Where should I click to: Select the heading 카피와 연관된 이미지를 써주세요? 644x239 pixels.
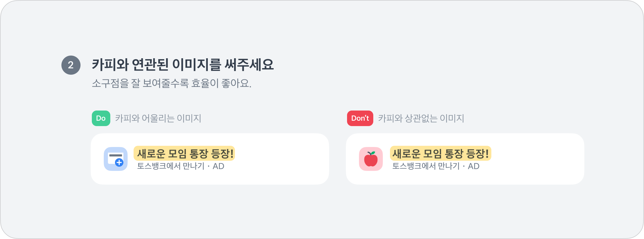182,65
